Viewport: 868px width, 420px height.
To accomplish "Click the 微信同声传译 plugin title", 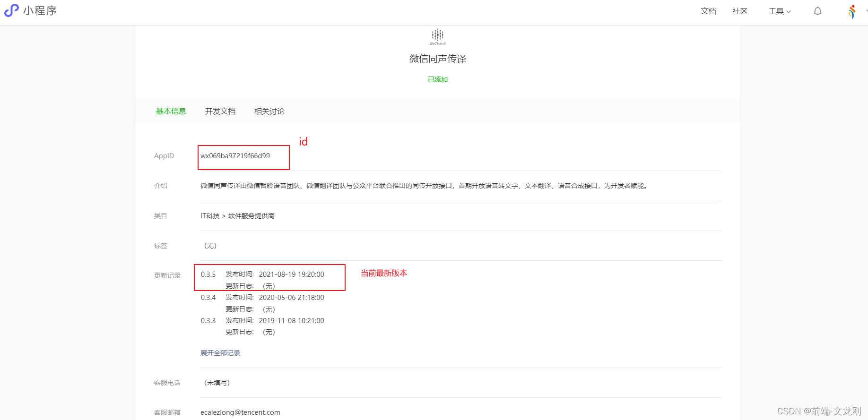I will coord(438,59).
